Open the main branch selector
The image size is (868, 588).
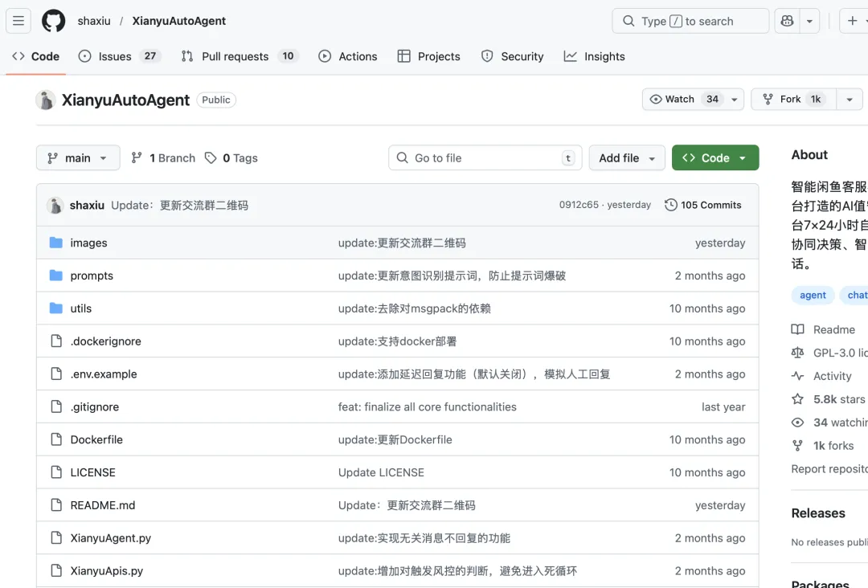(x=78, y=158)
